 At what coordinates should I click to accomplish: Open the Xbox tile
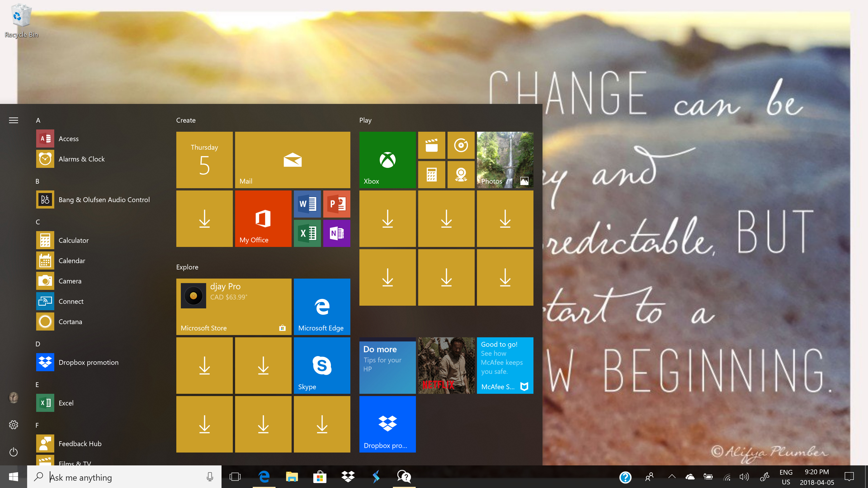tap(387, 160)
